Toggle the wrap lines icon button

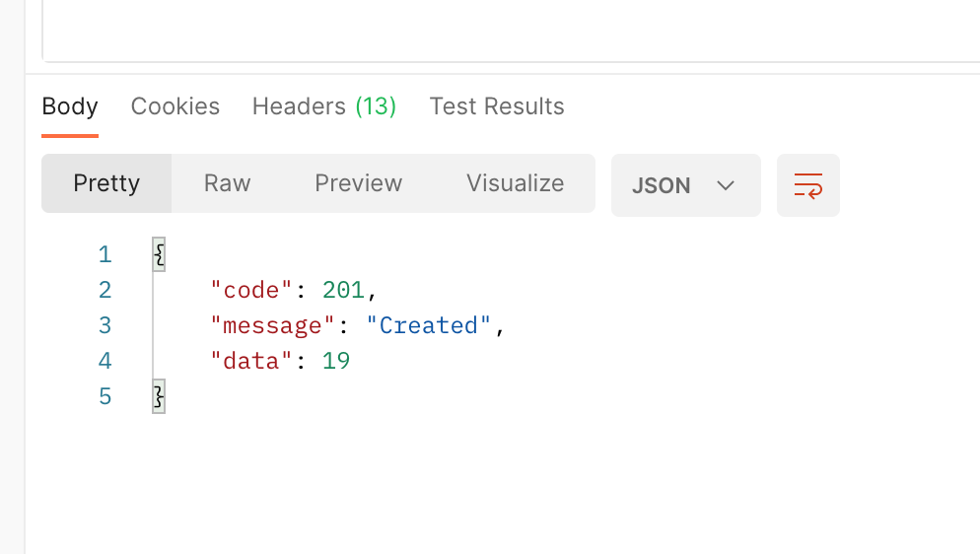tap(808, 185)
